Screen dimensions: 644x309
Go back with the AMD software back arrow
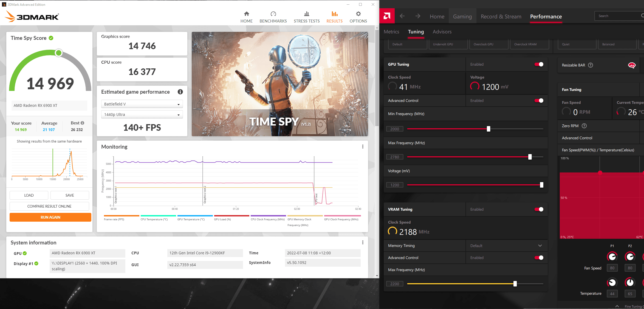pyautogui.click(x=402, y=16)
